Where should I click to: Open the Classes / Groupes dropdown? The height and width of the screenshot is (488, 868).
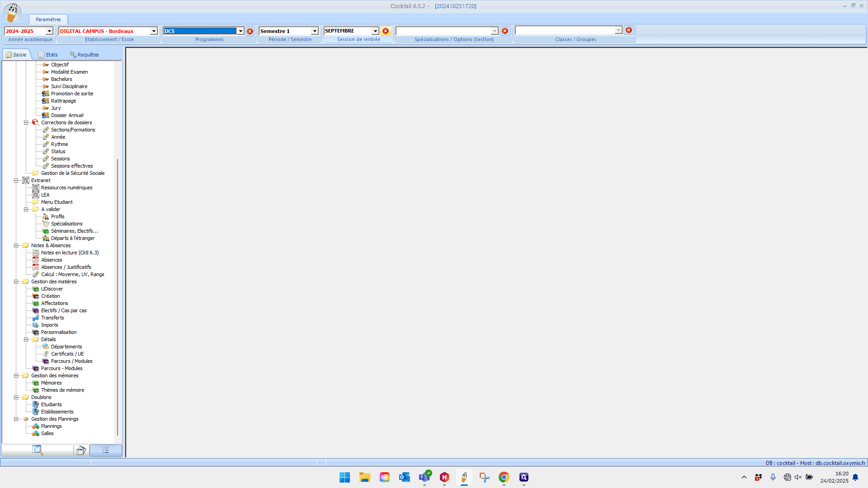click(618, 30)
